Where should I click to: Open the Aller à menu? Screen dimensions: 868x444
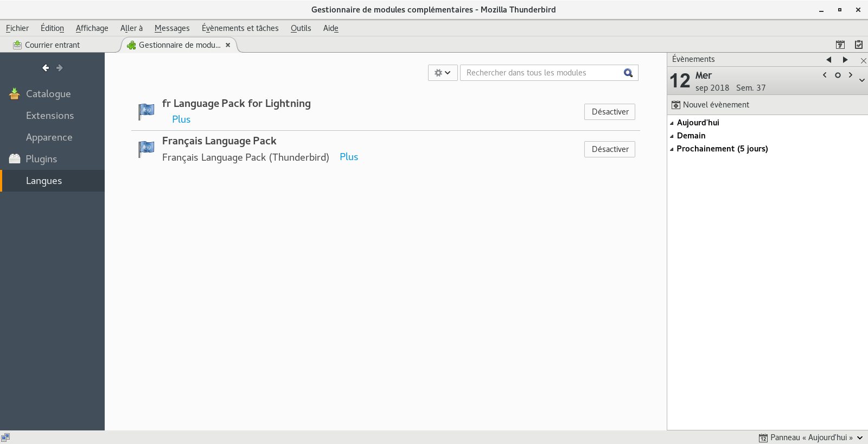pyautogui.click(x=131, y=28)
